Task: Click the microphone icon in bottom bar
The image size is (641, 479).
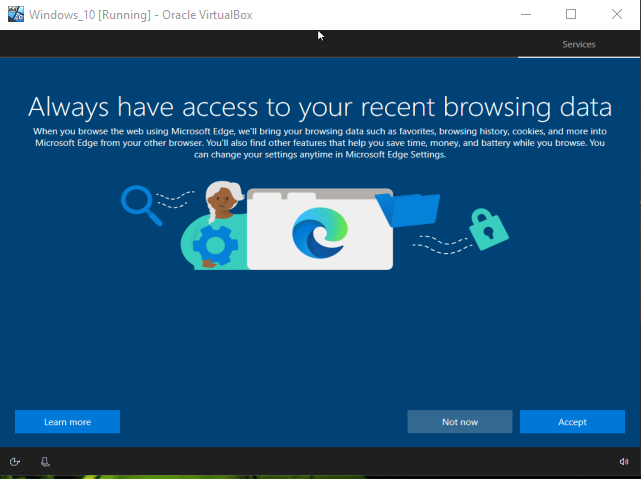Action: [45, 462]
